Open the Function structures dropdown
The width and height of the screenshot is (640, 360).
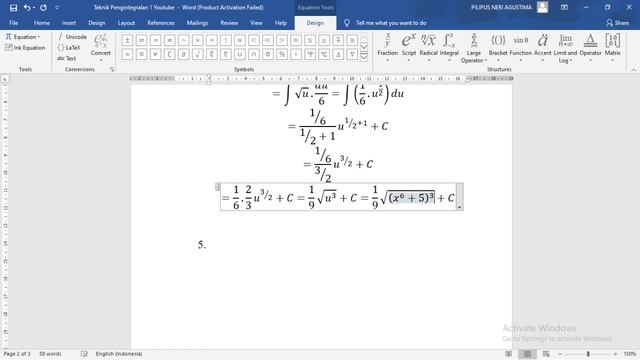point(521,48)
